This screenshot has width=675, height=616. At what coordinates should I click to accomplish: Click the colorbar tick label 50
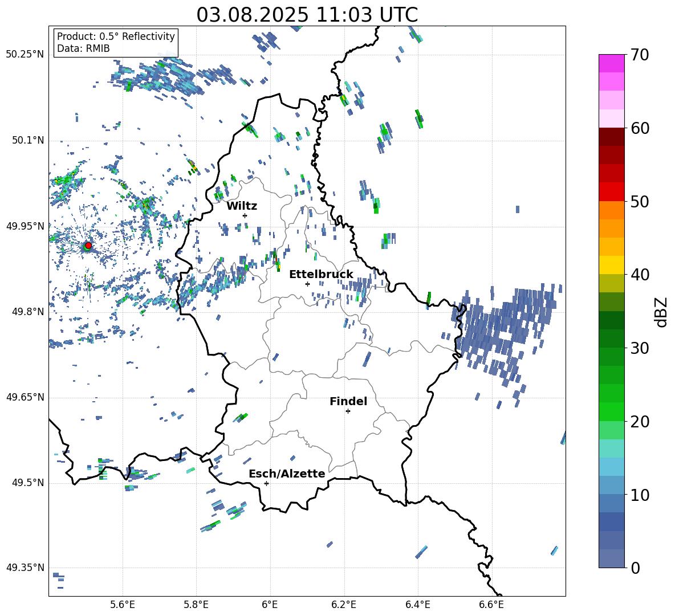(x=640, y=201)
